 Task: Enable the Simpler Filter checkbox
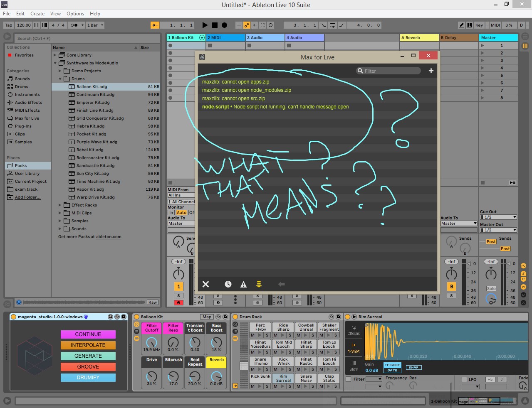click(x=349, y=379)
